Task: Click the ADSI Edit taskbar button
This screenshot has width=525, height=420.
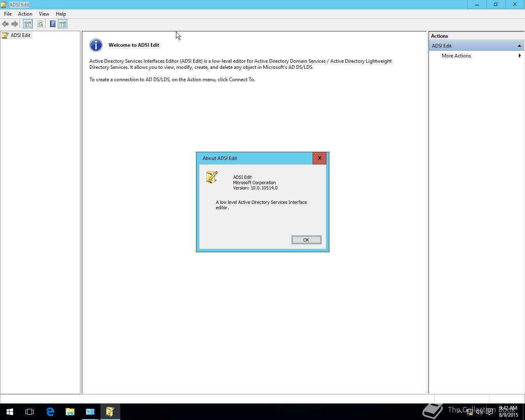Action: pos(110,412)
